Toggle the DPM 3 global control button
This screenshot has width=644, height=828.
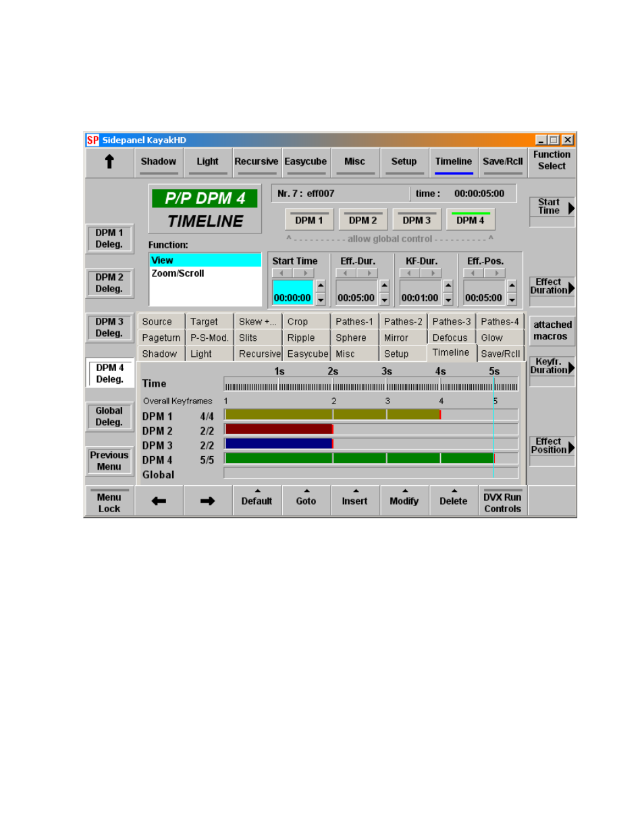(417, 219)
